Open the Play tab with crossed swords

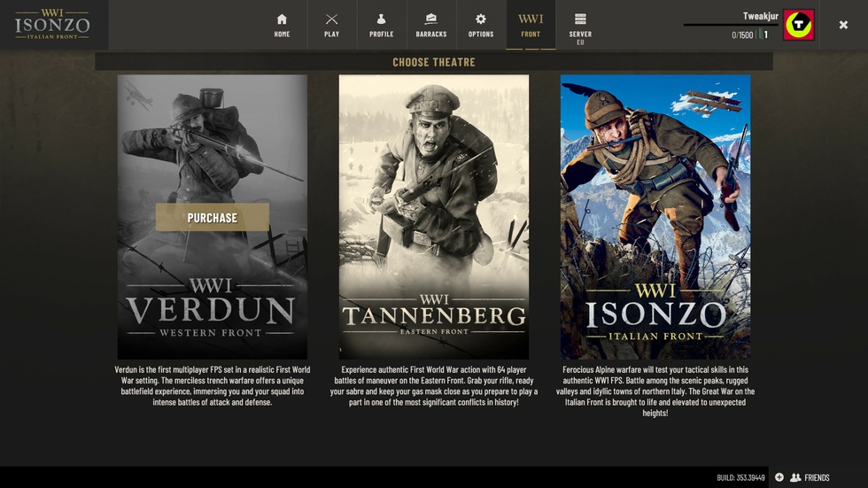[331, 25]
